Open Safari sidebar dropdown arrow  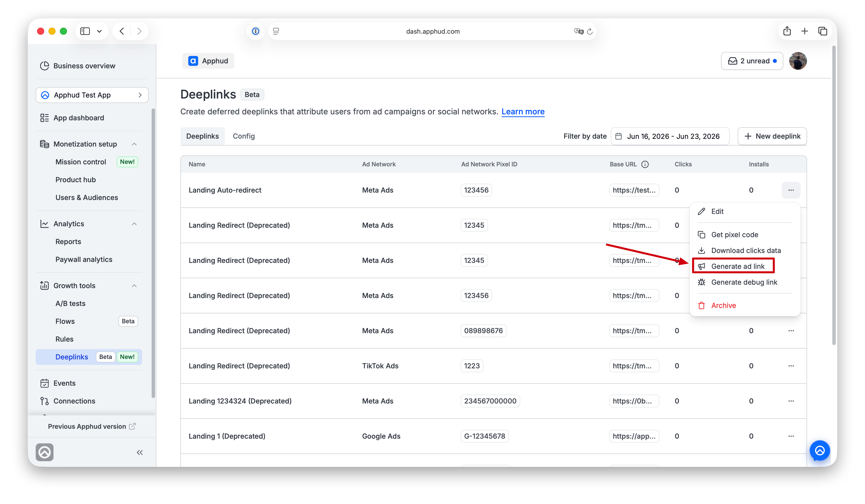(x=99, y=31)
